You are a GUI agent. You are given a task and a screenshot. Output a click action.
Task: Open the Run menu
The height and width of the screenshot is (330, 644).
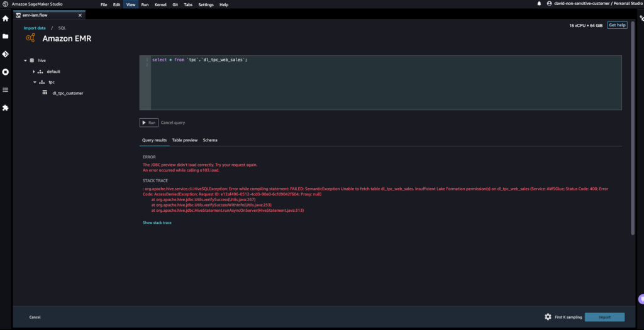(145, 4)
